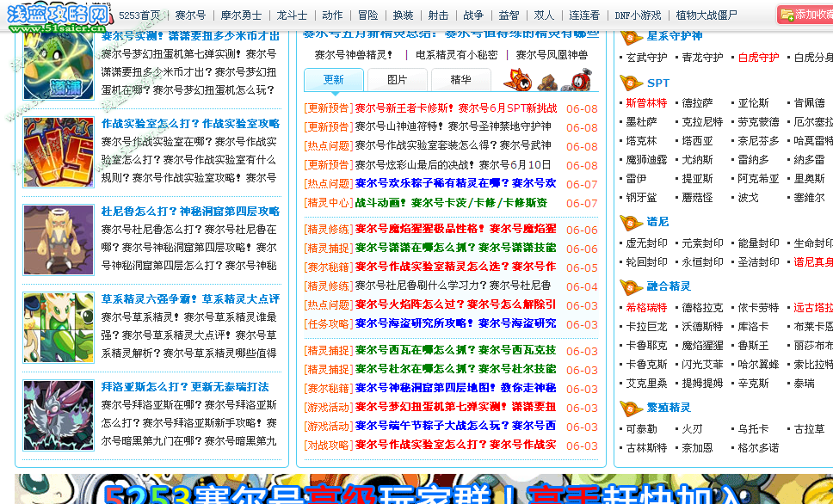Click the 赛尔号凤凰神兽 link

click(x=552, y=55)
